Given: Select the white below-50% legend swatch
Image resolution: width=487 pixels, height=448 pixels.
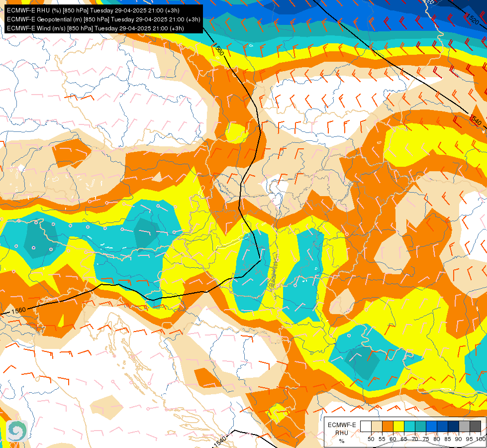Looking at the screenshot, I should point(366,426).
